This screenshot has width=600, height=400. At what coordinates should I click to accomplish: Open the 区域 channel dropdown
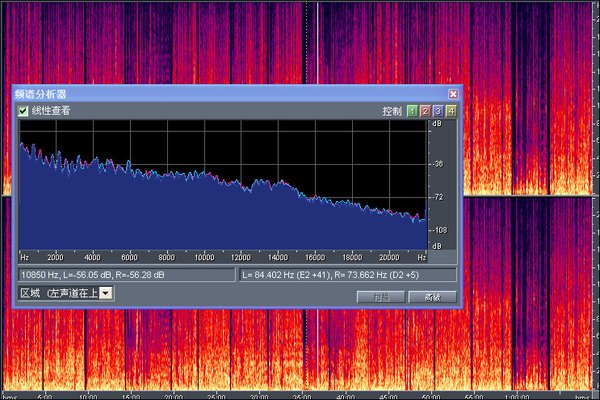click(106, 293)
